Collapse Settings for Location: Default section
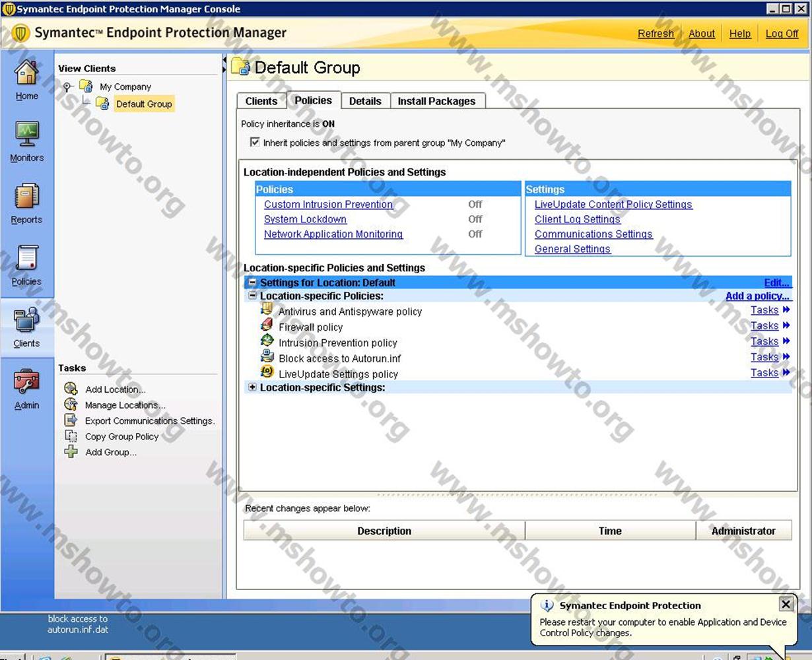This screenshot has height=660, width=812. point(252,282)
